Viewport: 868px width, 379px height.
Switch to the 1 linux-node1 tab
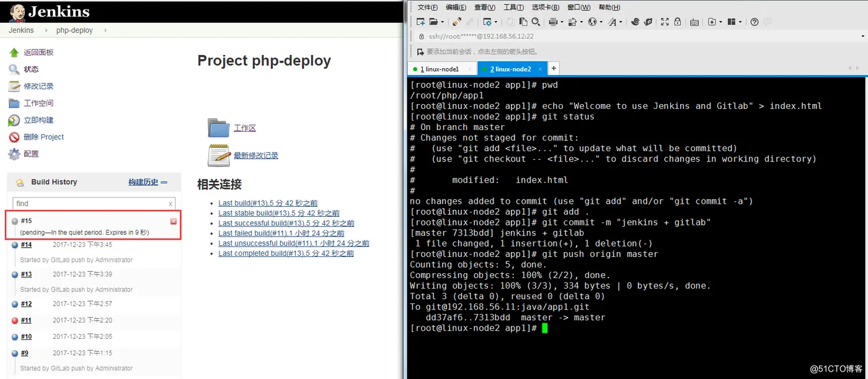click(x=441, y=69)
